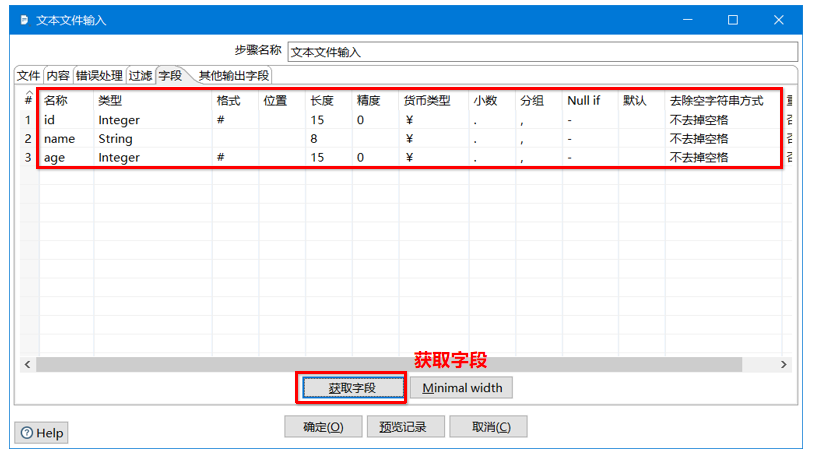Screen dimensions: 818x458
Task: Focus the 步骤名称 input field
Action: [x=543, y=52]
